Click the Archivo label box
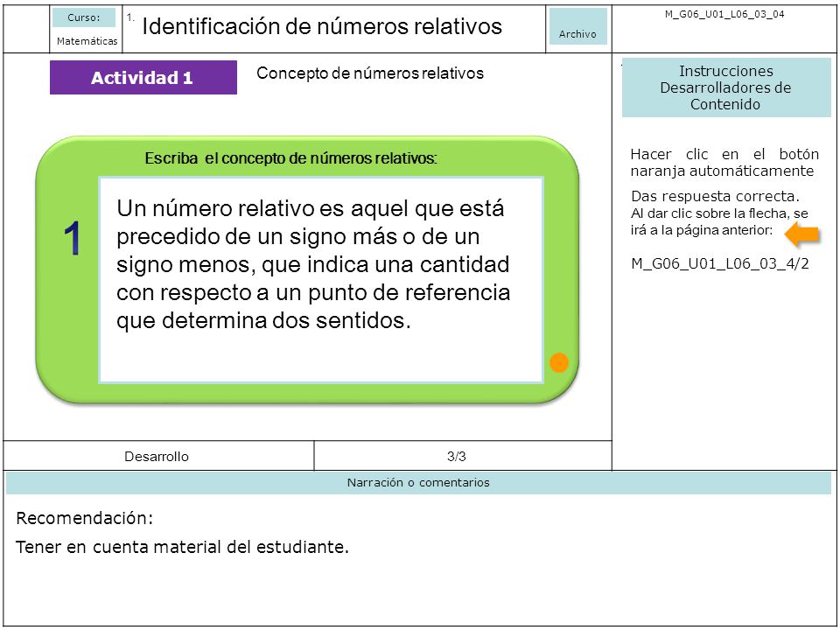The image size is (840, 630). pos(578,26)
